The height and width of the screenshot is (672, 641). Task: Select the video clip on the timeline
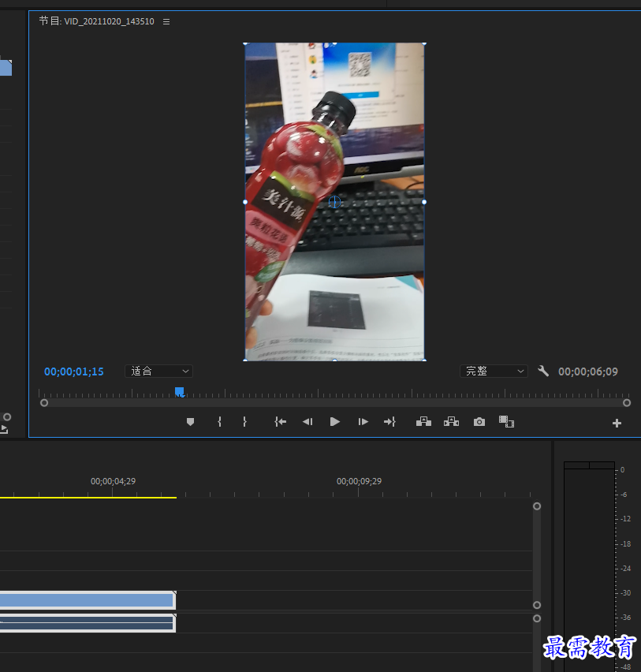[88, 600]
